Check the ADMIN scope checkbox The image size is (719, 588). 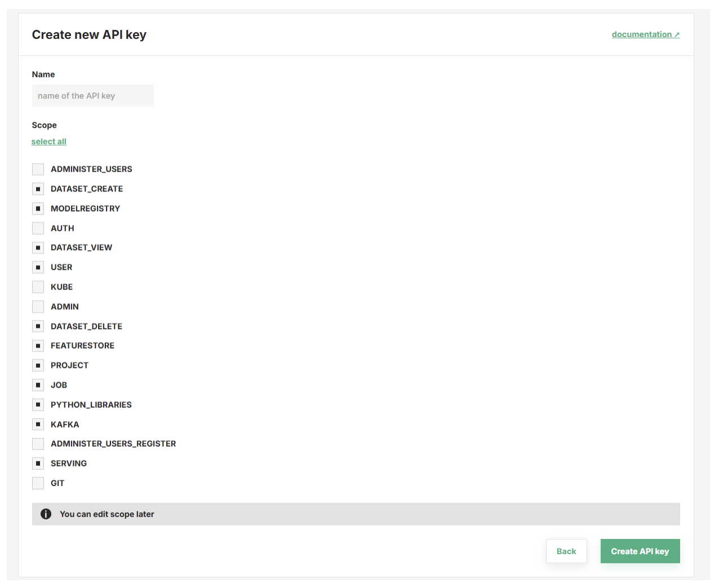coord(38,306)
